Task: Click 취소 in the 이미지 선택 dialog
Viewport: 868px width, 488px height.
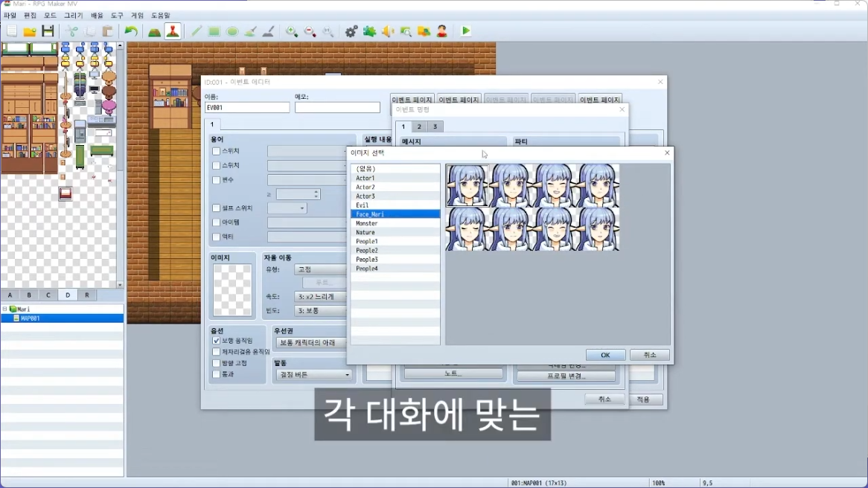Action: click(650, 355)
